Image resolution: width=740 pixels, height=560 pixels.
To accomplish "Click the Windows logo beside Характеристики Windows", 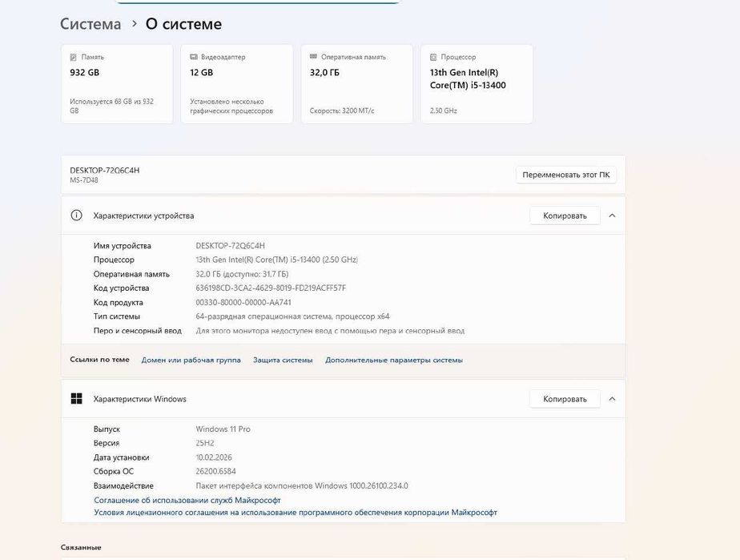I will pyautogui.click(x=77, y=399).
